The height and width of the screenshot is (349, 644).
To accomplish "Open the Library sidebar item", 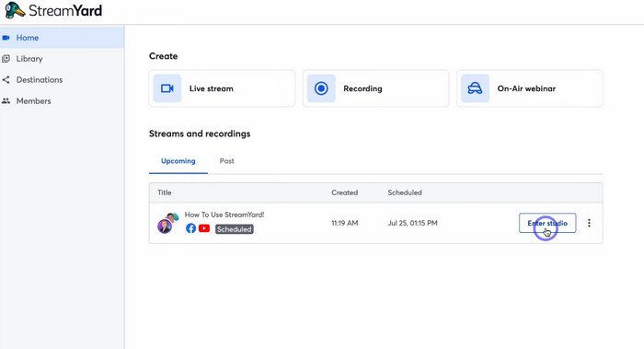I will click(x=62, y=59).
